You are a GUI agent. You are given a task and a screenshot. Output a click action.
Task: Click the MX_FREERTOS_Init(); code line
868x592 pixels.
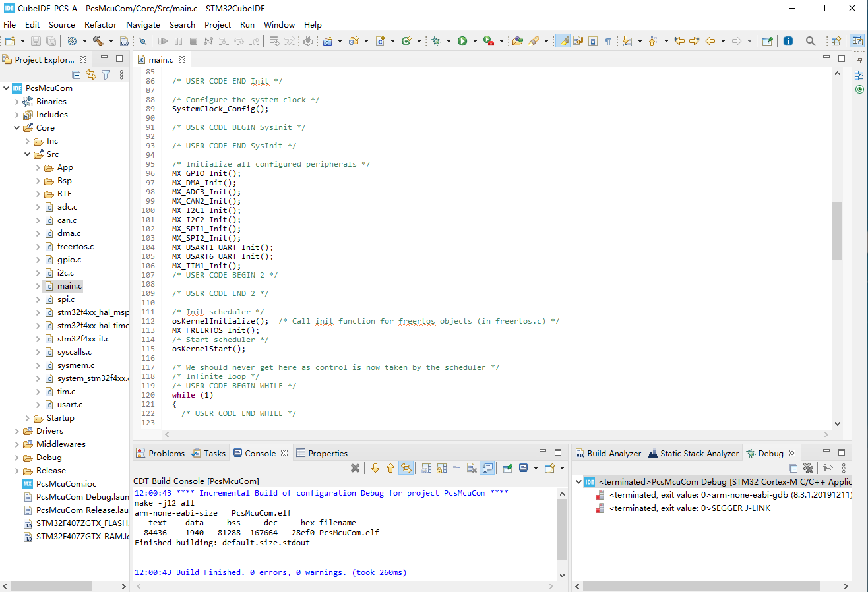(x=216, y=330)
